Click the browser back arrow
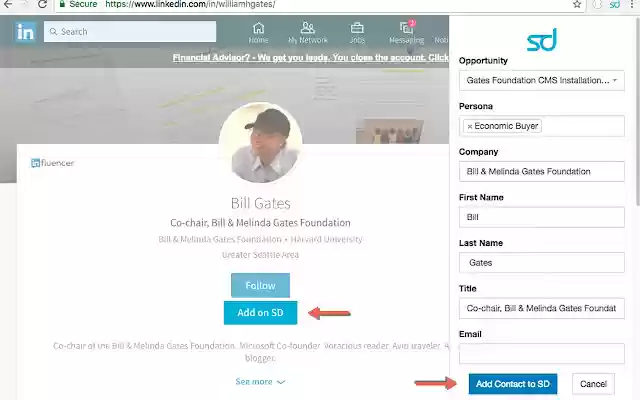 [8, 4]
